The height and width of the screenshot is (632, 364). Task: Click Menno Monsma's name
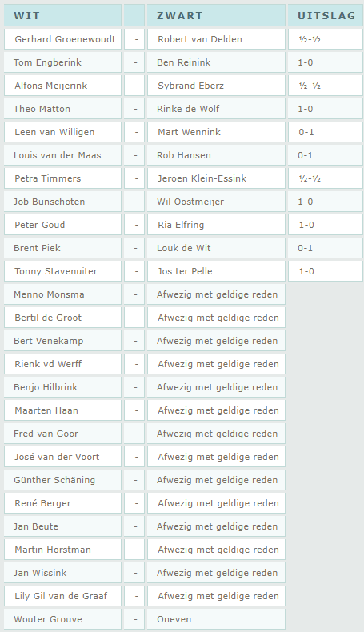click(49, 294)
